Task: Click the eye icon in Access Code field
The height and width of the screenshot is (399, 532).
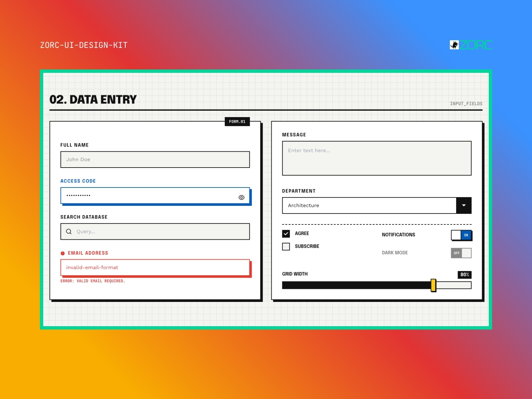Action: 241,198
